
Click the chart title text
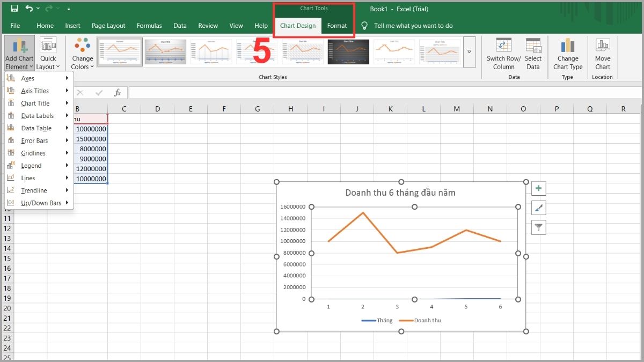point(400,193)
